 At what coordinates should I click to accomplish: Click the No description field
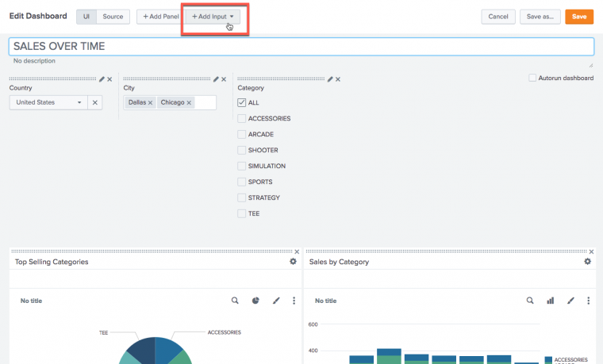(301, 62)
